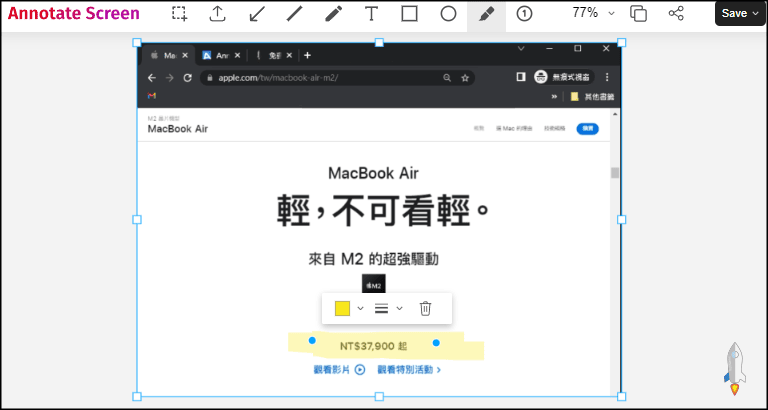This screenshot has width=768, height=410.
Task: Click the bottom-center resize handle of screenshot
Action: pyautogui.click(x=379, y=396)
